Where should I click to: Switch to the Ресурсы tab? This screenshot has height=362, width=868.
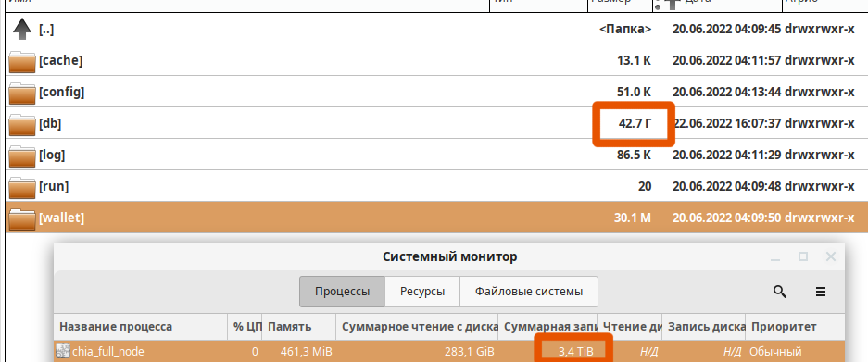[x=422, y=291]
